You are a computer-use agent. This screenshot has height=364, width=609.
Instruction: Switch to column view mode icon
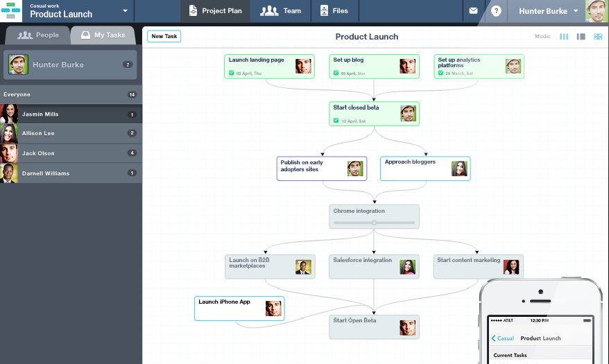coord(564,37)
